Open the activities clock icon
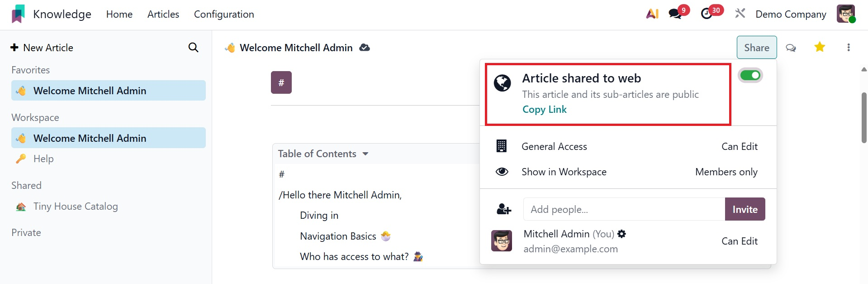This screenshot has height=284, width=868. coord(707,14)
